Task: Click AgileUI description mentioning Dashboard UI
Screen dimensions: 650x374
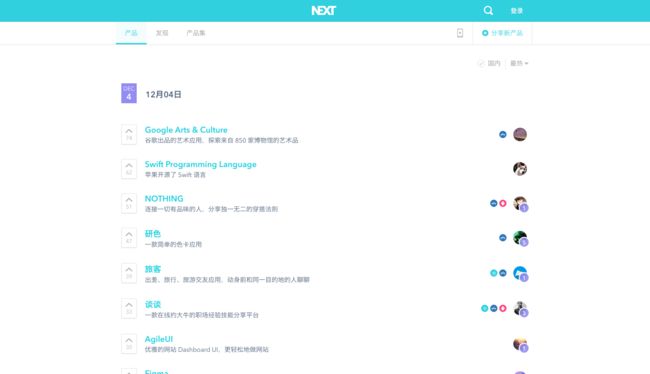Action: [206, 350]
